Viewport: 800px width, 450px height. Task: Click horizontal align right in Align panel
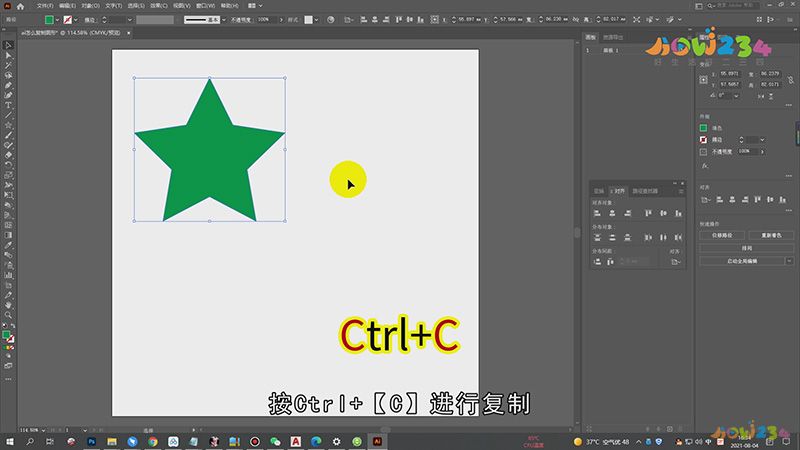click(628, 213)
